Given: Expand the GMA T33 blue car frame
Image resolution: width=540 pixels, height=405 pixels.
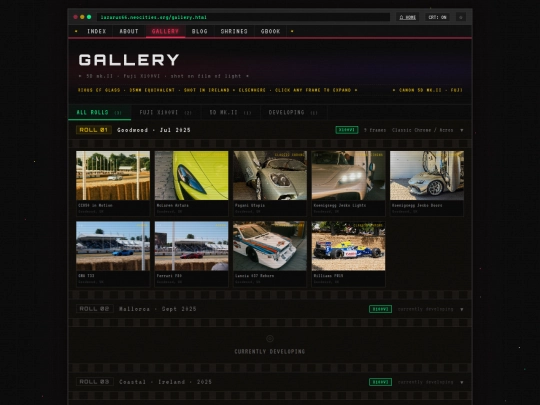Looking at the screenshot, I should click(113, 246).
